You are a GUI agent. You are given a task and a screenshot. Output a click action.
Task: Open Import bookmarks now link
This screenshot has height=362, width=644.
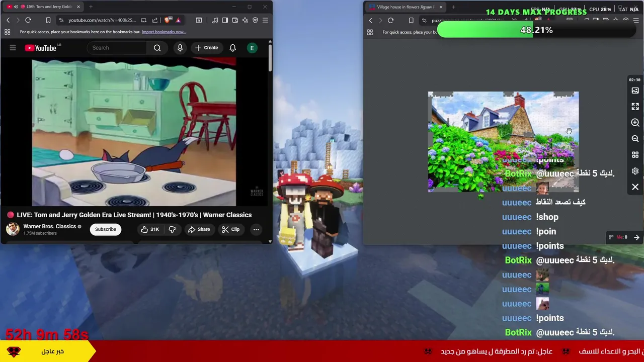(164, 32)
